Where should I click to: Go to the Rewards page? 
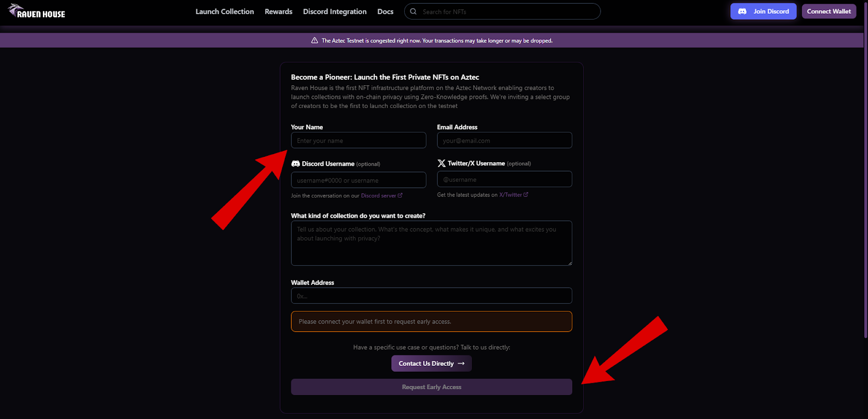pos(278,11)
